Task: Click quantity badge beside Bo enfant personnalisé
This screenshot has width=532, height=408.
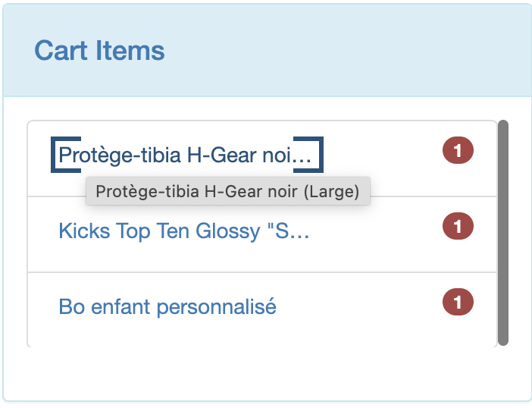Action: (x=458, y=303)
